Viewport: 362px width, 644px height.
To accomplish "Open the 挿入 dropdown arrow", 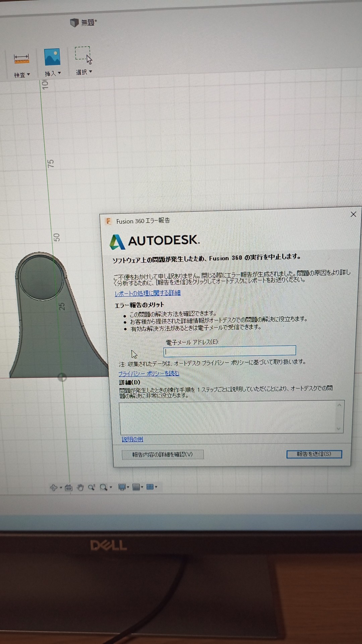I will (59, 73).
